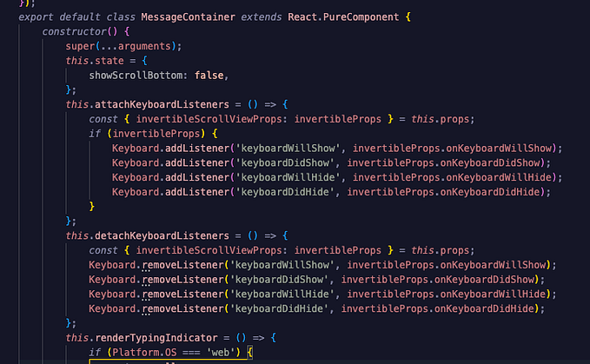The image size is (590, 364).
Task: Click the extends keyword
Action: coord(262,17)
